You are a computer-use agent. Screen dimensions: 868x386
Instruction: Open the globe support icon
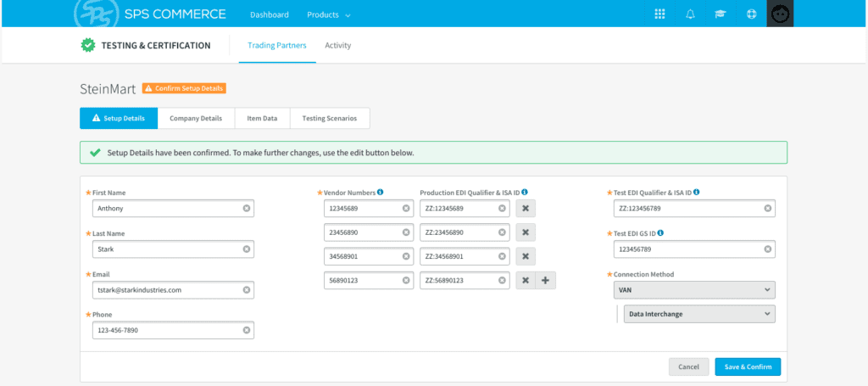[x=751, y=14]
